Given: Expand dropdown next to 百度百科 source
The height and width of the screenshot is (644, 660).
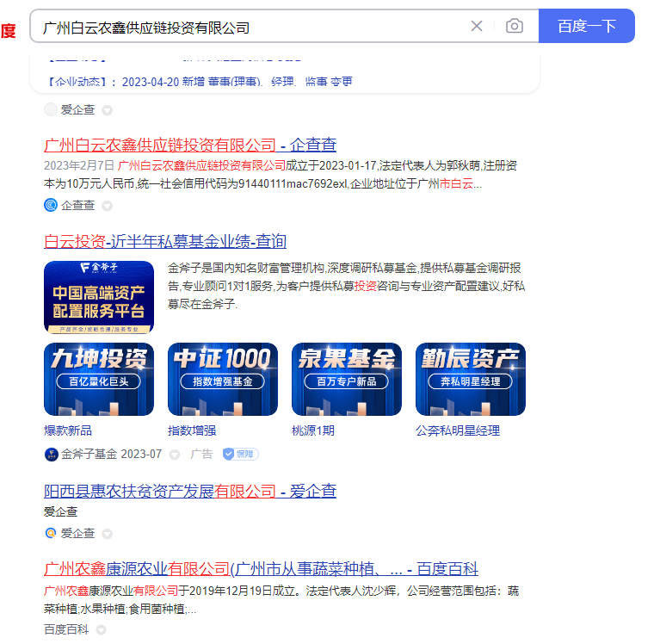Looking at the screenshot, I should pos(101,630).
